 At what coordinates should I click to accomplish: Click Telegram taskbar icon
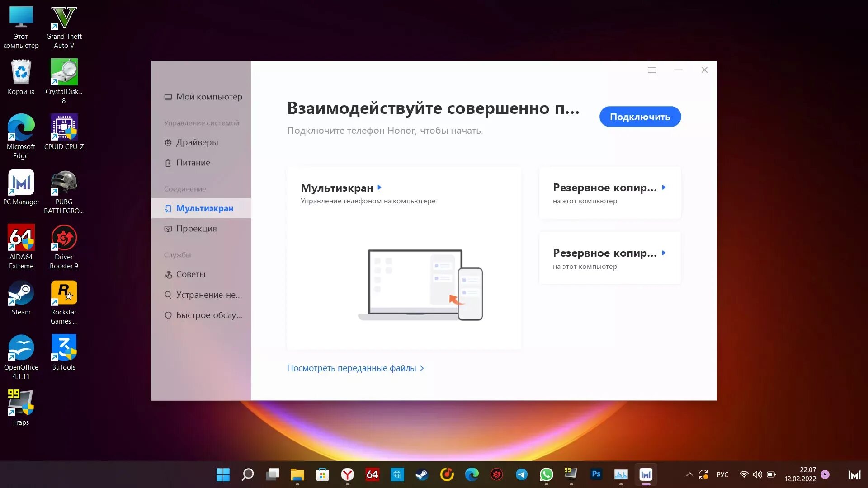520,474
